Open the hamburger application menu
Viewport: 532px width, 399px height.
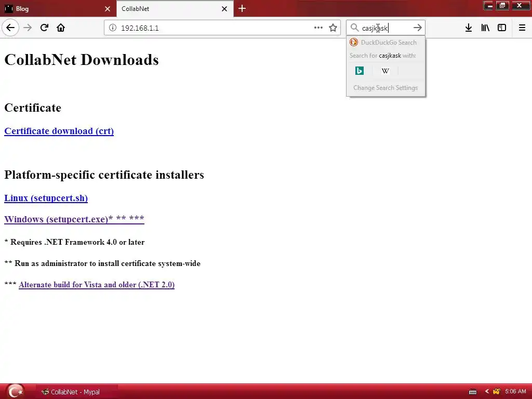pos(522,28)
